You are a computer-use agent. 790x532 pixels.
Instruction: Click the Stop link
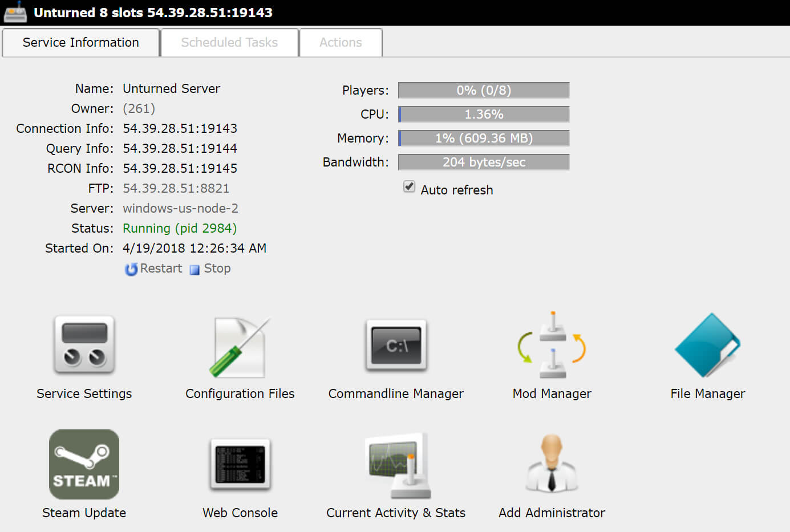click(x=217, y=269)
